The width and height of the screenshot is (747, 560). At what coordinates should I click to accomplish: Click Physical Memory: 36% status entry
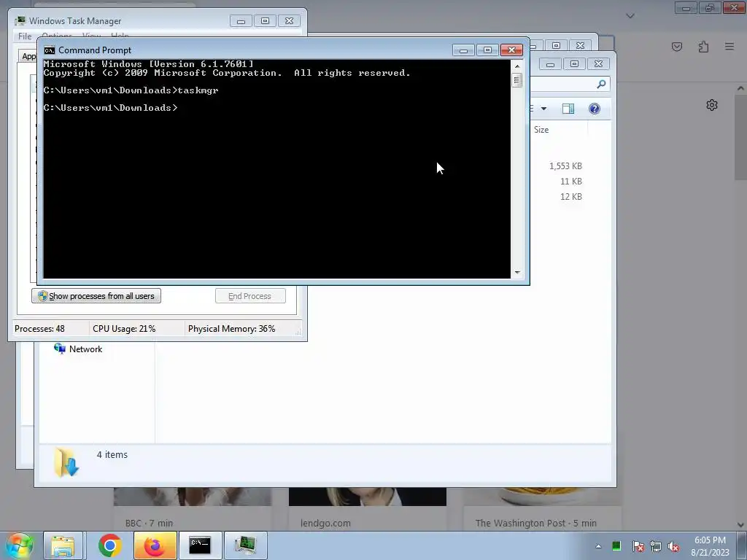pos(231,329)
